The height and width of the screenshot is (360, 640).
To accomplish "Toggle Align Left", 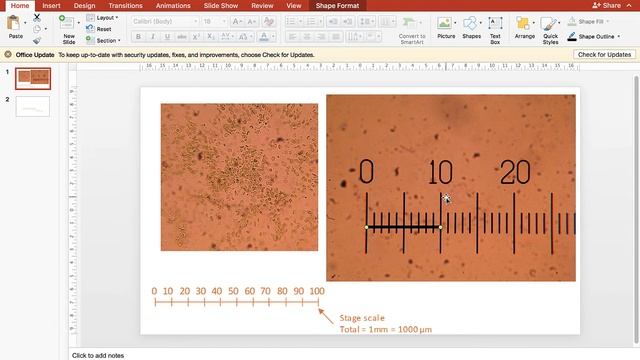I will 292,37.
